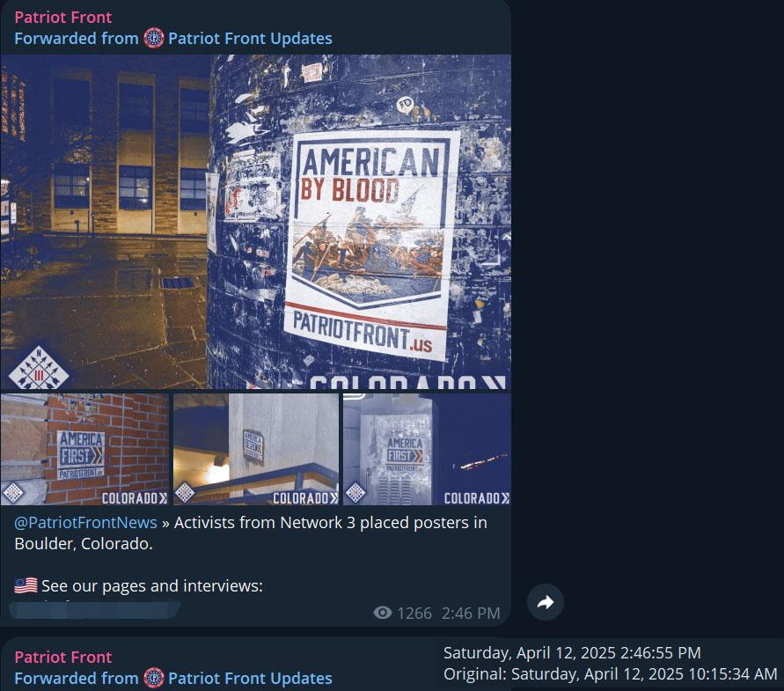
Task: Click the eye views counter icon
Action: click(x=383, y=613)
